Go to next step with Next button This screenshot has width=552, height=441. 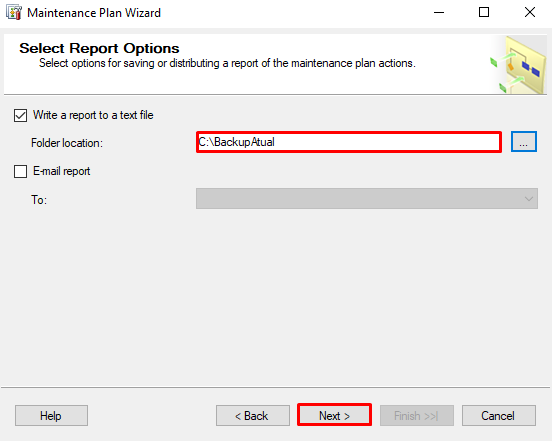click(x=334, y=415)
